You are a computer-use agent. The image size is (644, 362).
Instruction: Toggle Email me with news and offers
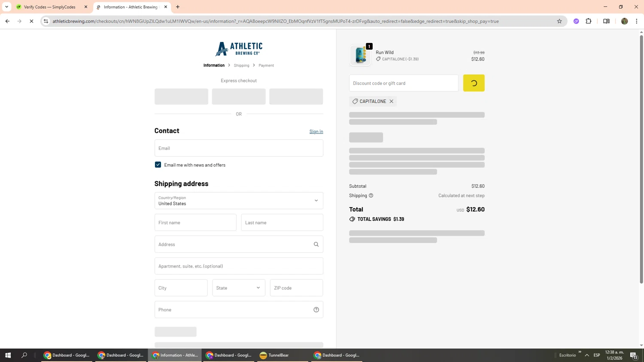158,165
